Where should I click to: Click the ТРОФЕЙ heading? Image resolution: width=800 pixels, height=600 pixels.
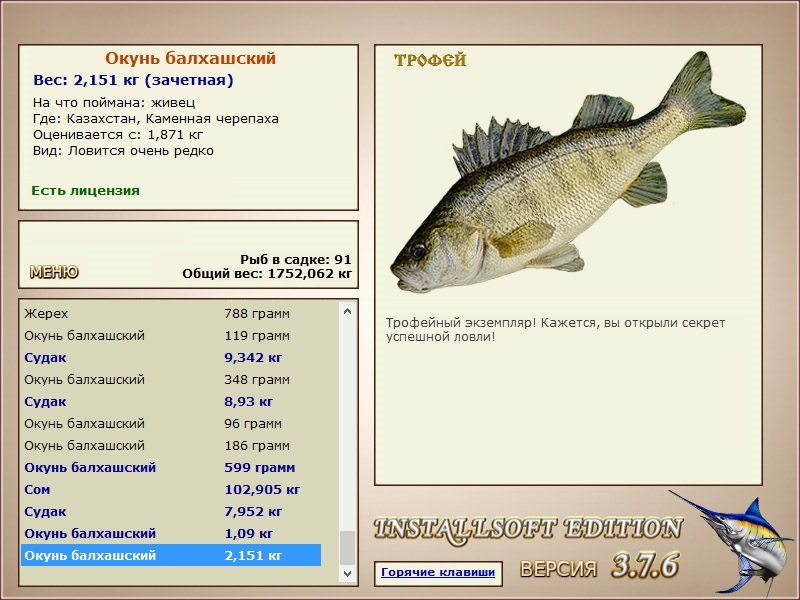click(x=430, y=60)
